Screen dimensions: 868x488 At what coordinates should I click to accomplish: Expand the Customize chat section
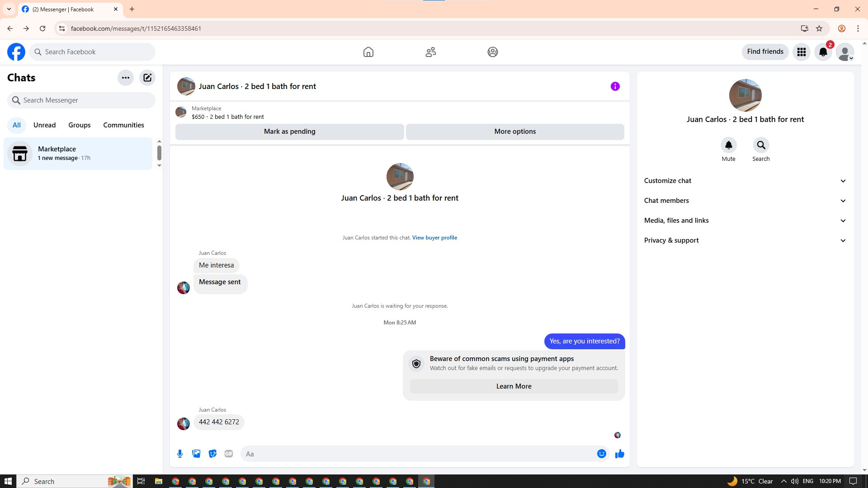pos(745,181)
